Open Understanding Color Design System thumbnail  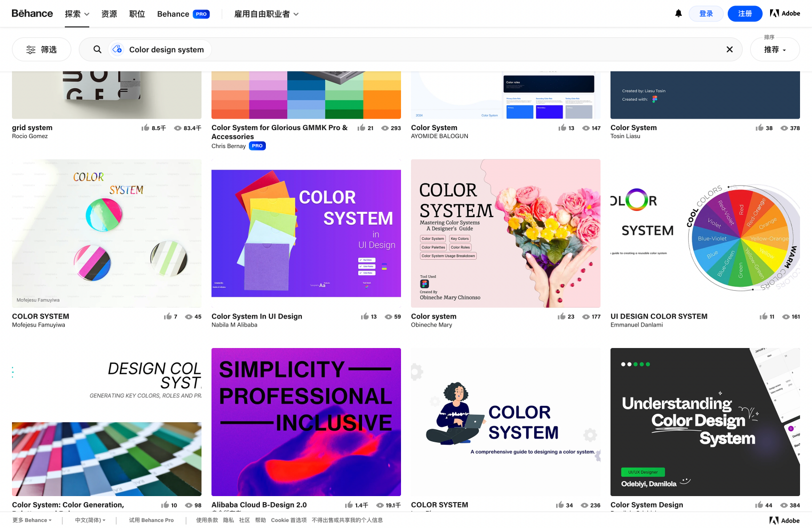pos(705,422)
